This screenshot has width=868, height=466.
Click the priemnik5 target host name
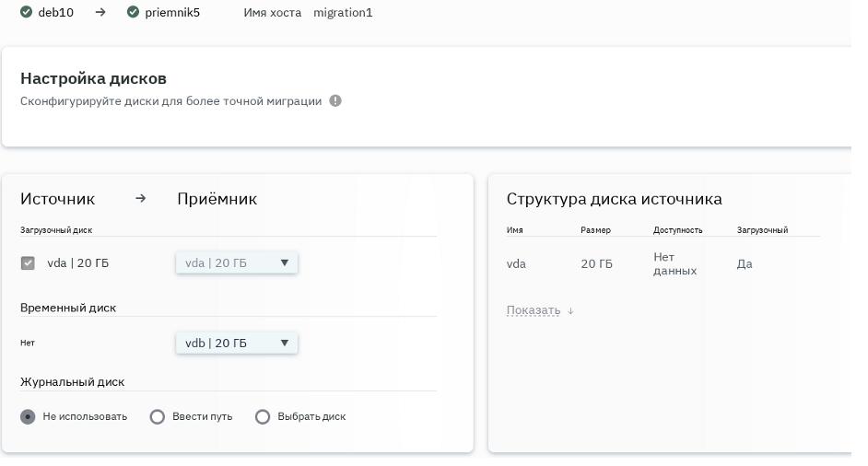[x=171, y=13]
